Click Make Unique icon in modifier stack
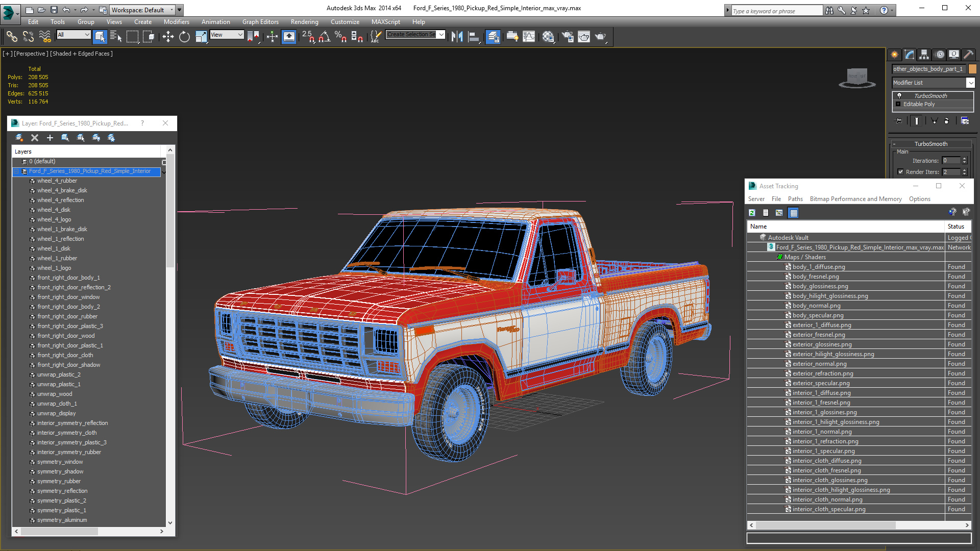The height and width of the screenshot is (551, 980). pos(934,121)
